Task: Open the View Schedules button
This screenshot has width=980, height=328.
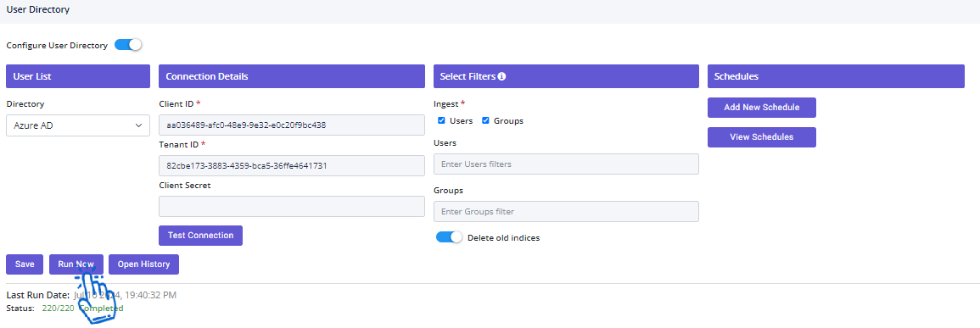Action: click(x=762, y=137)
